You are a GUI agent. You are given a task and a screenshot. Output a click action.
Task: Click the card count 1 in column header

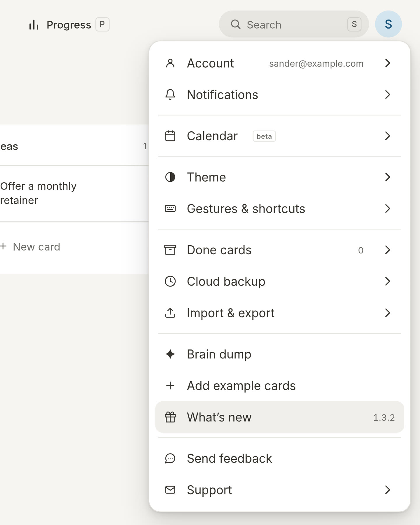tap(145, 146)
